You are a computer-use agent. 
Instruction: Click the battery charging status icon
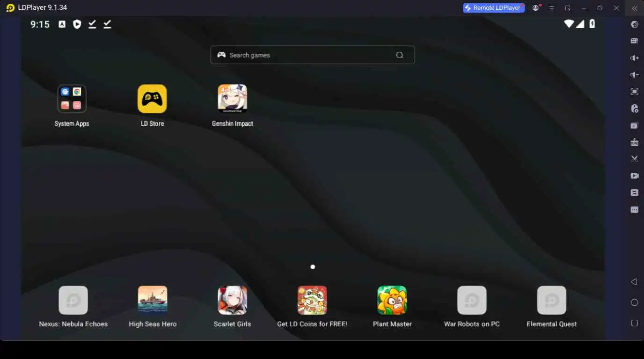(x=592, y=24)
